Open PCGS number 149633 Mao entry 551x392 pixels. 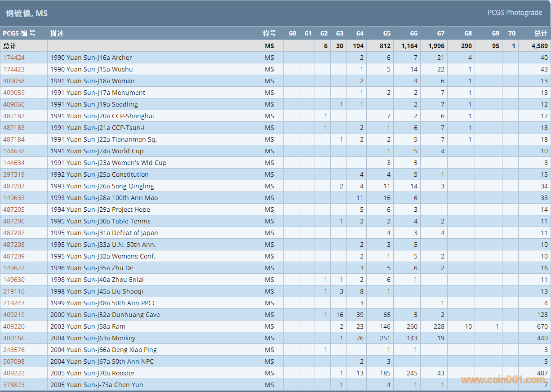(14, 198)
